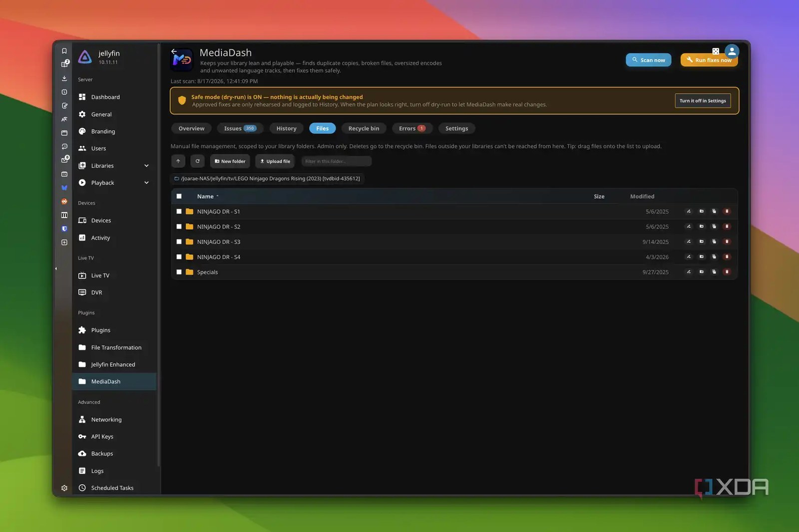Screen dimensions: 799x532
Task: Click Turn it off in Settings
Action: (x=703, y=101)
